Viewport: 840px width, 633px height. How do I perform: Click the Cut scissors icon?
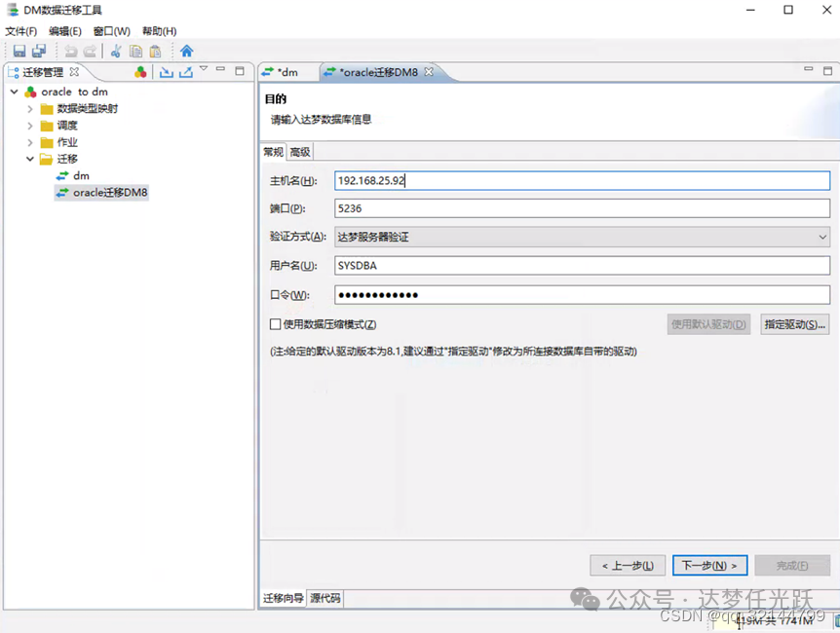tap(116, 52)
